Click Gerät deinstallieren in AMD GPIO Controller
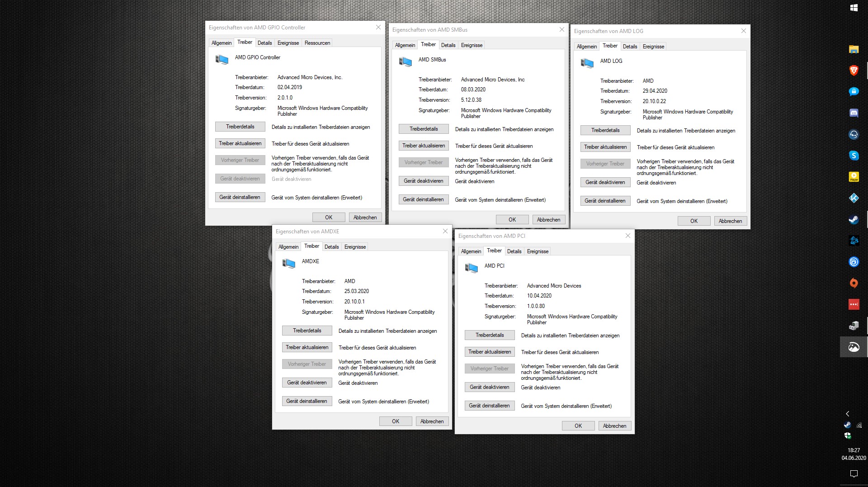Viewport: 868px width, 487px height. [x=240, y=197]
